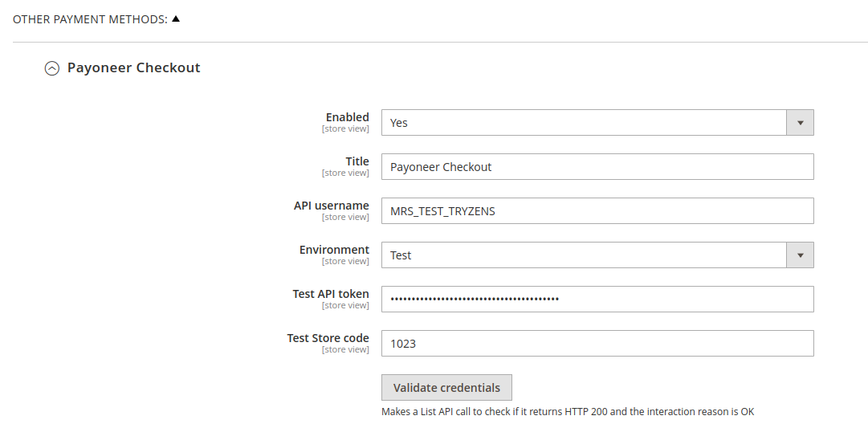
Task: Click the Test API token label
Action: 331,294
